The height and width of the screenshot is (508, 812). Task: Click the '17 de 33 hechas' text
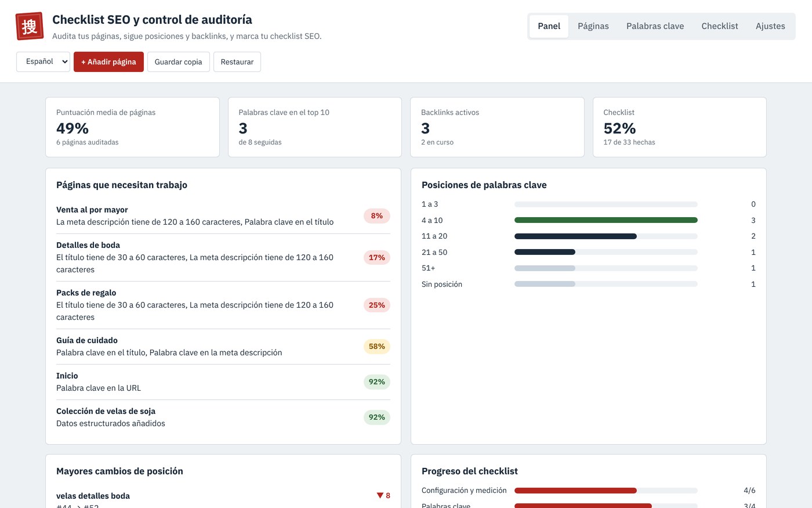(629, 142)
